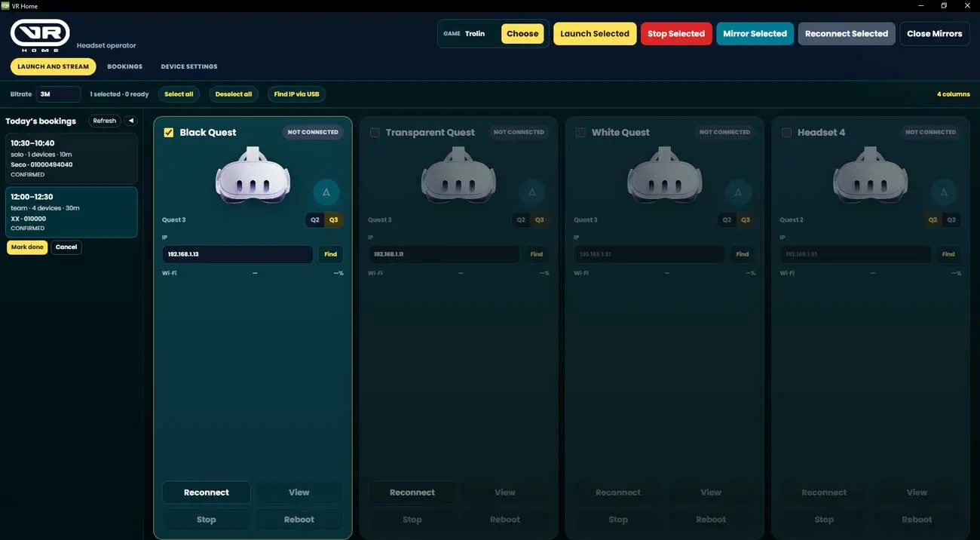
Task: Click the round A icon on White Quest card
Action: pos(738,192)
